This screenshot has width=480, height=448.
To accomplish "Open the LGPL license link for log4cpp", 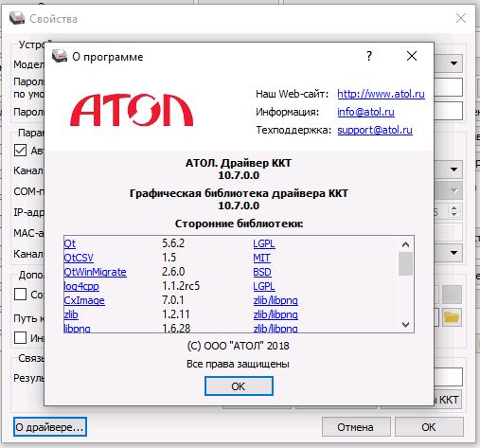I will (x=264, y=286).
